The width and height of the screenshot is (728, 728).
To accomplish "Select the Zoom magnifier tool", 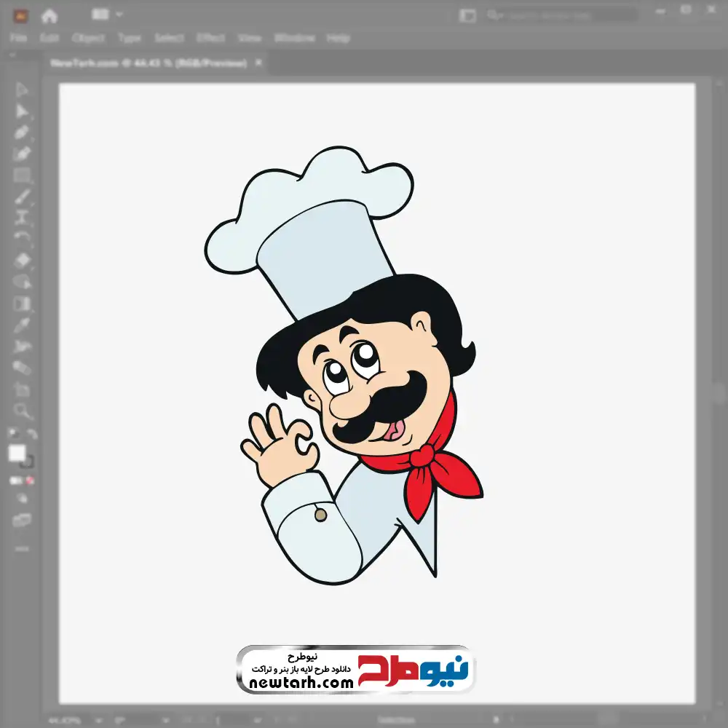I will 22,411.
